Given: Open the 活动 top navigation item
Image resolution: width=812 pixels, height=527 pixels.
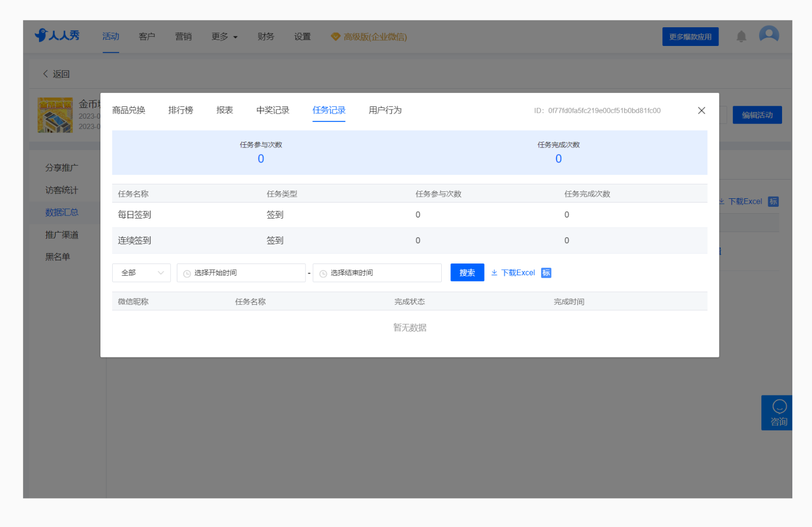Looking at the screenshot, I should point(111,36).
